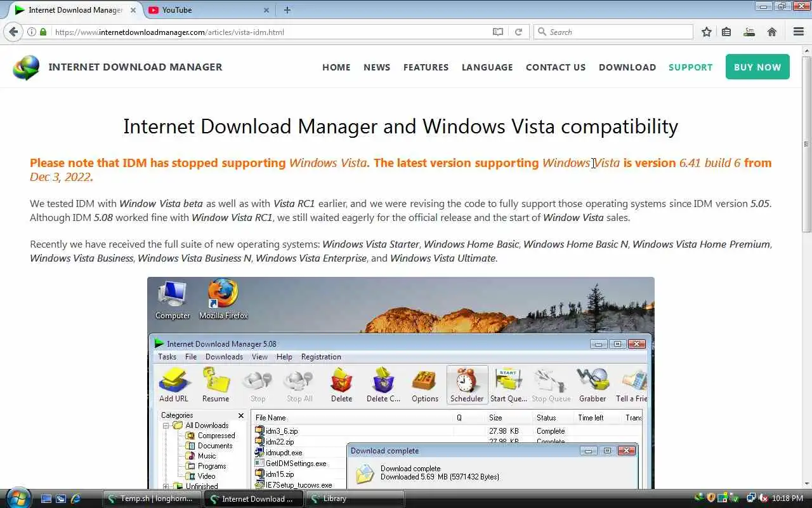The image size is (812, 508).
Task: Switch to the YouTube tab
Action: [x=208, y=10]
